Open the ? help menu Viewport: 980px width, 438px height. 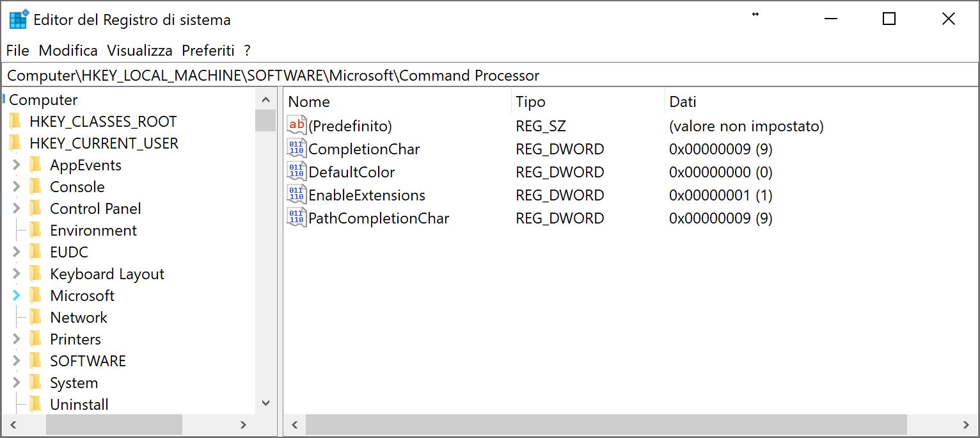[248, 51]
